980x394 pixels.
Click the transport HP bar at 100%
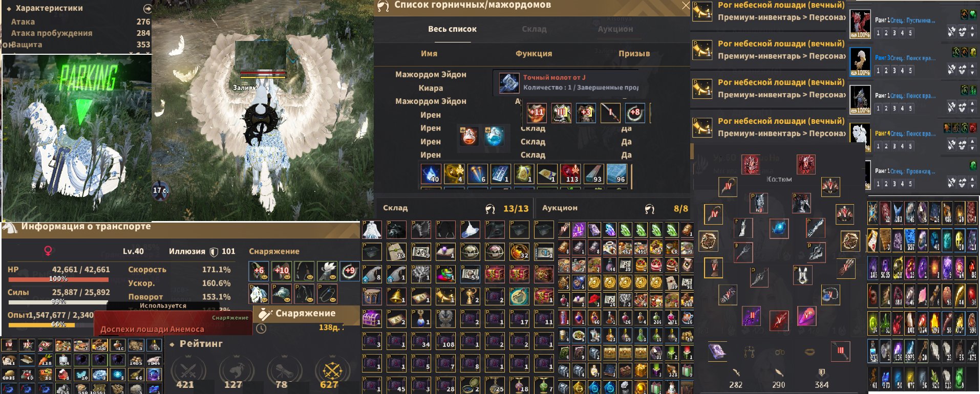click(x=58, y=279)
